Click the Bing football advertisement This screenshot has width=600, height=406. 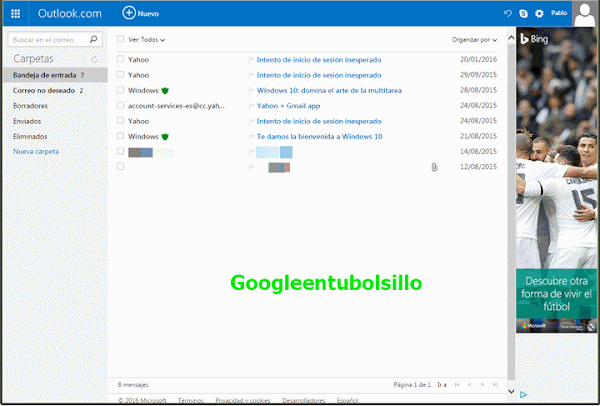(556, 180)
